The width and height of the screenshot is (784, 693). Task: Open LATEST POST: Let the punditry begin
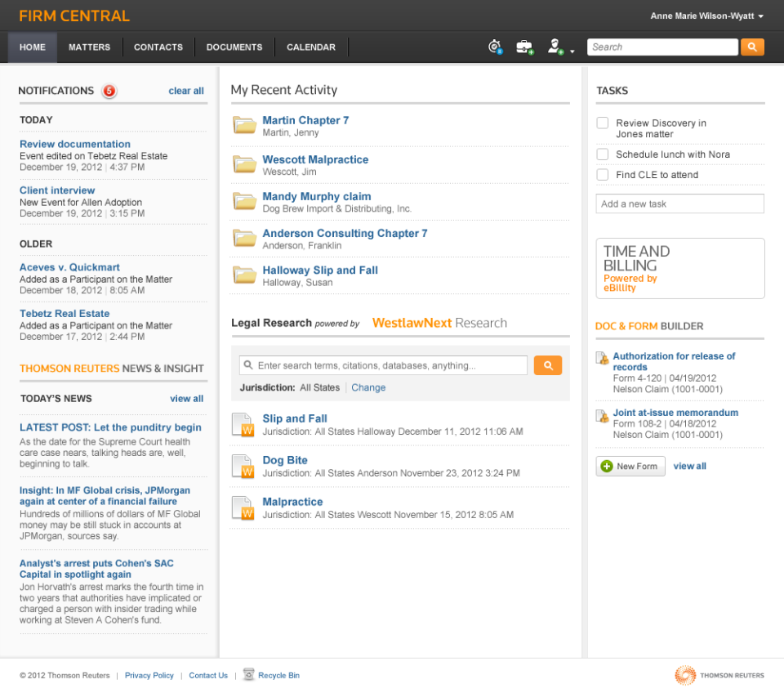[110, 427]
